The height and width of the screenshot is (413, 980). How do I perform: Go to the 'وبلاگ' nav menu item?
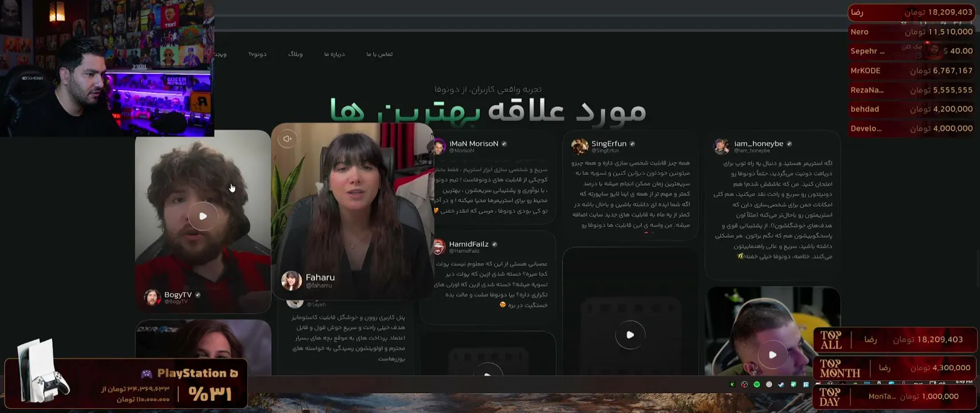tap(295, 54)
